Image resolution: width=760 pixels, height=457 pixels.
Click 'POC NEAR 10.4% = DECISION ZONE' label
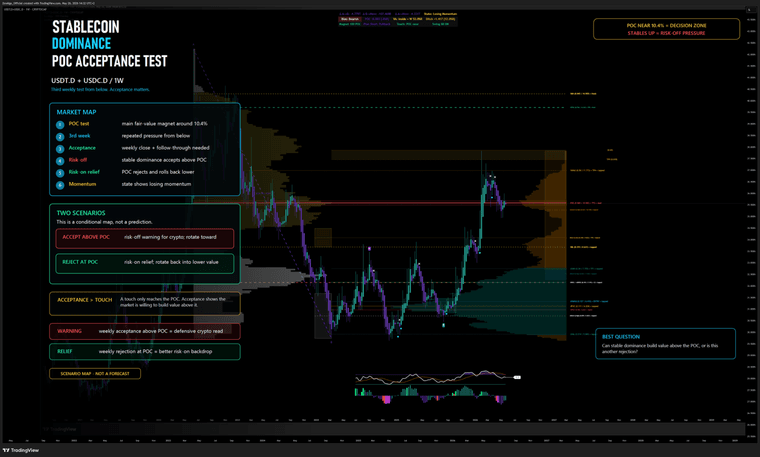[666, 25]
